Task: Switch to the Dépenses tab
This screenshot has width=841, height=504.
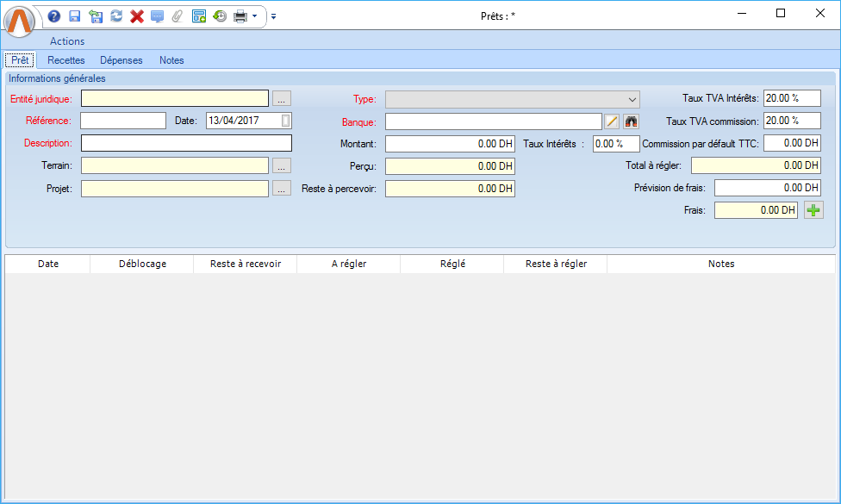Action: click(x=121, y=60)
